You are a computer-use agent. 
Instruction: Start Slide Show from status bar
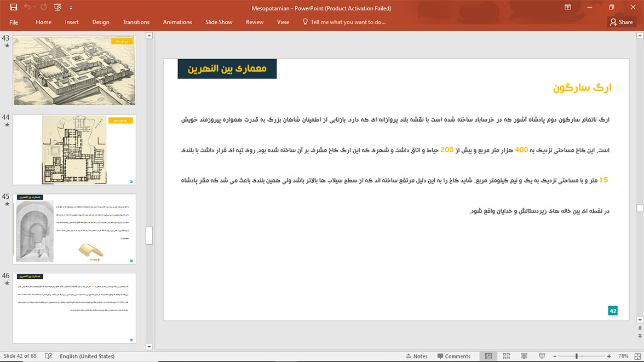pos(542,356)
